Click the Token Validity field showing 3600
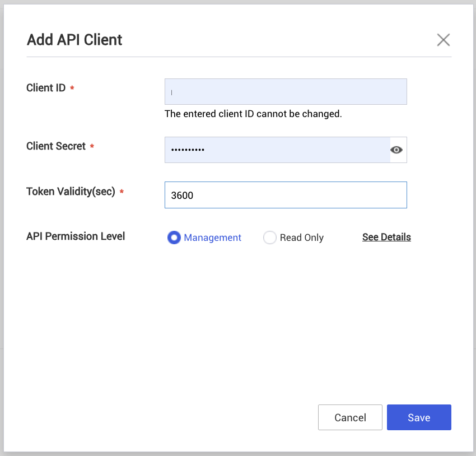The height and width of the screenshot is (456, 476). click(286, 196)
